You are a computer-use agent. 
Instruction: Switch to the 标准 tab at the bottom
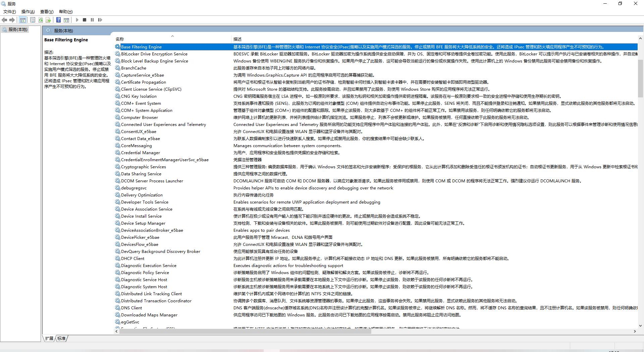point(62,339)
